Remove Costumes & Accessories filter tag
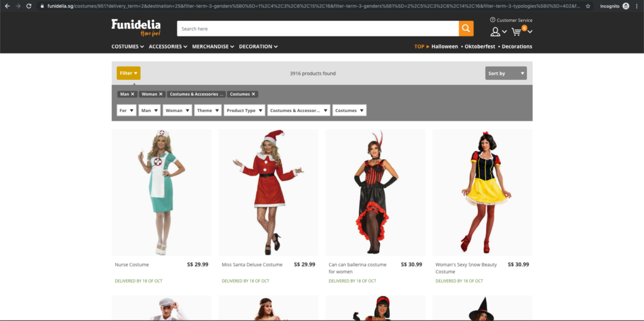The image size is (644, 321). (x=196, y=94)
